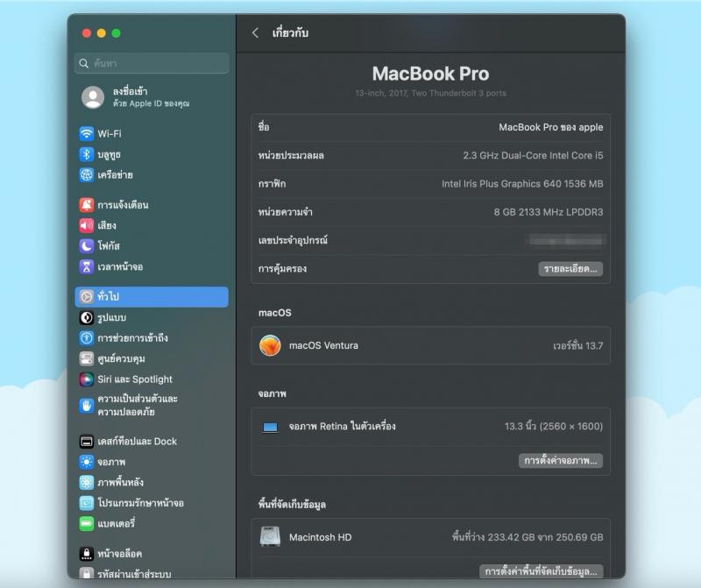Open การตั้งค่าจอภาพ... display settings button
The image size is (701, 588).
click(x=561, y=460)
